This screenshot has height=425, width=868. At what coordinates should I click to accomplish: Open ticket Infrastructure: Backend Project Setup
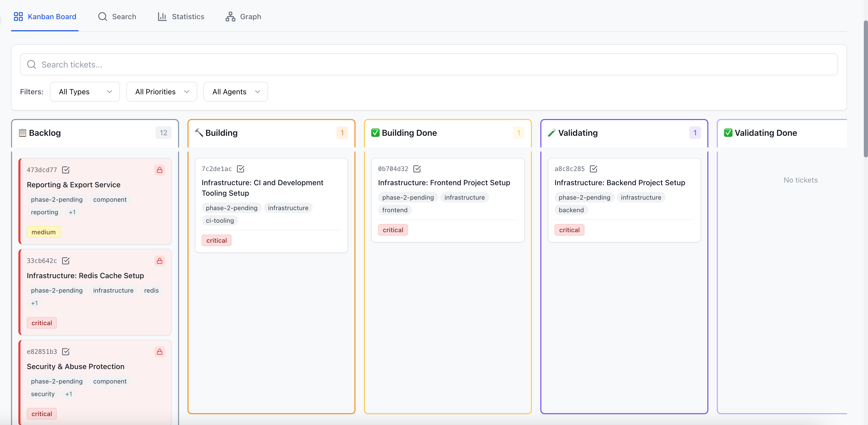pyautogui.click(x=620, y=183)
